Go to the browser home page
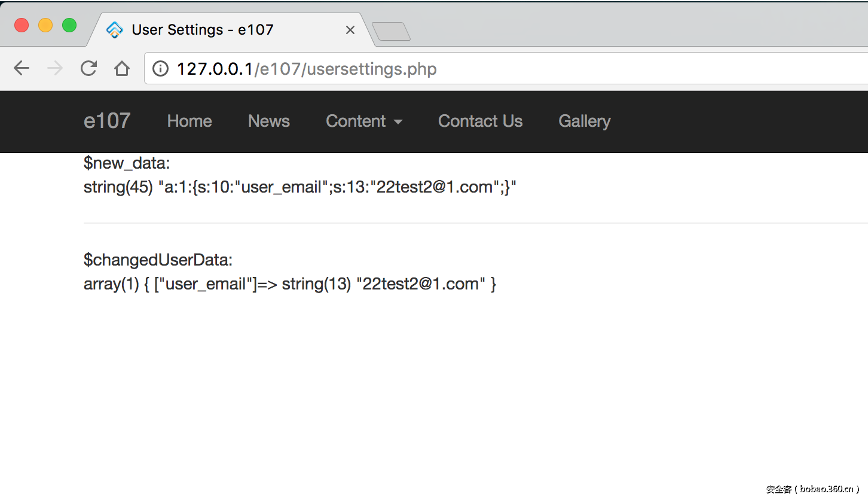868x500 pixels. tap(122, 69)
